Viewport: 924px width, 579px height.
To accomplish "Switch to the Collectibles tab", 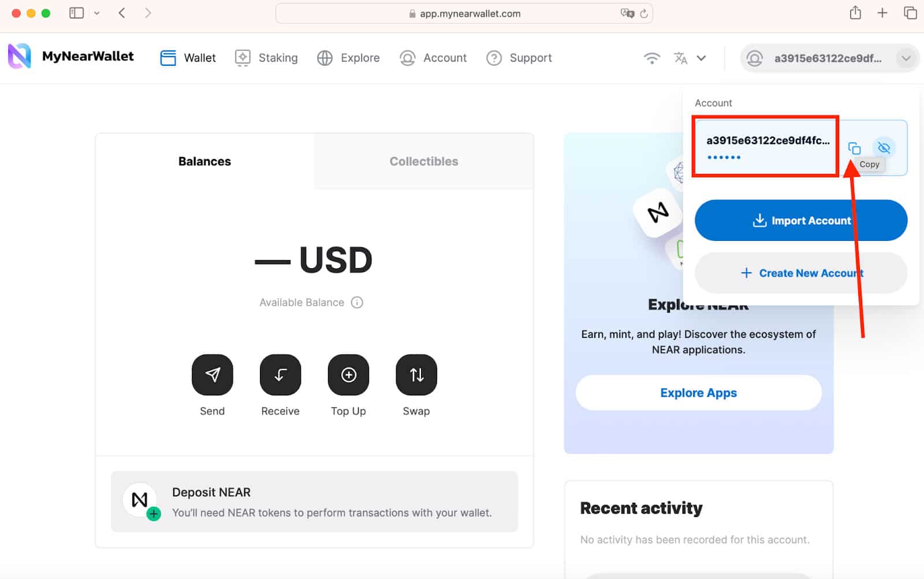I will click(424, 161).
